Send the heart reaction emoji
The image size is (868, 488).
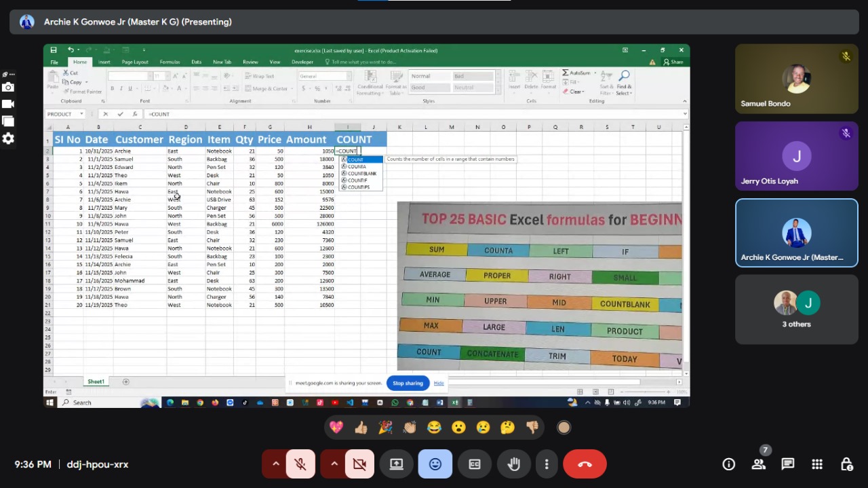click(x=336, y=428)
